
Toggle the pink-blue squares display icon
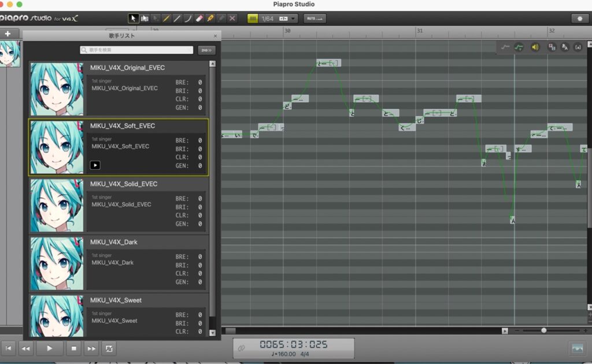point(552,47)
